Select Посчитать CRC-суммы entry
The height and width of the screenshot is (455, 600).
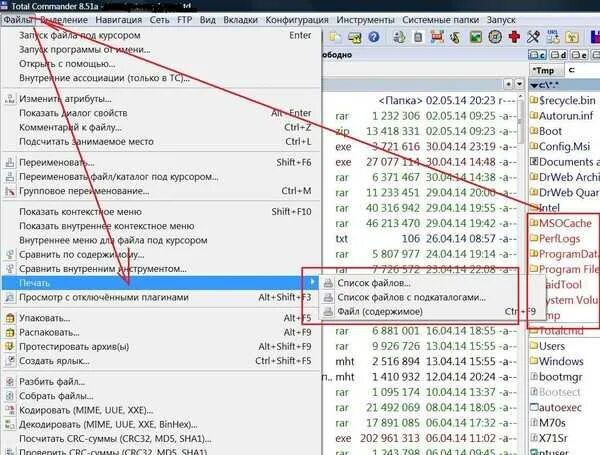coord(161,439)
